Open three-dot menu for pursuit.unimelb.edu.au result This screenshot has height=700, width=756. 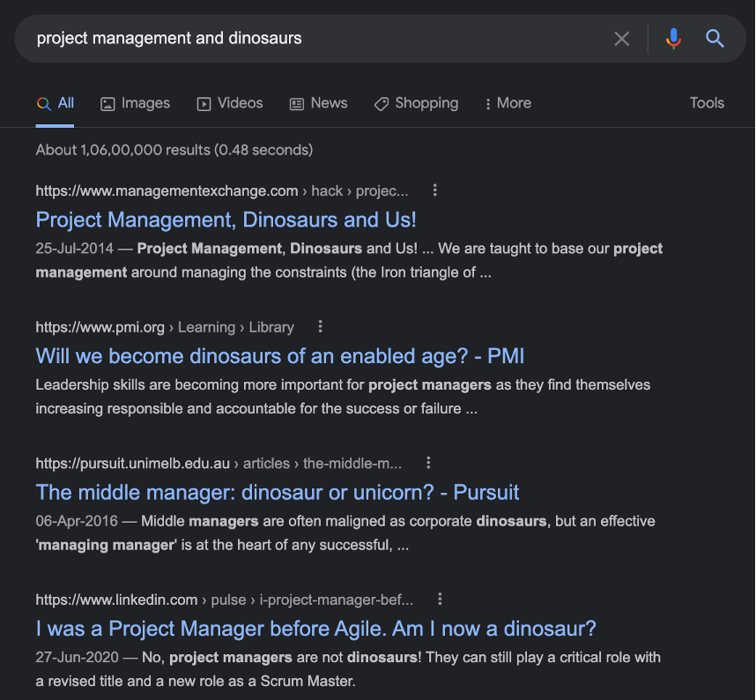point(428,463)
